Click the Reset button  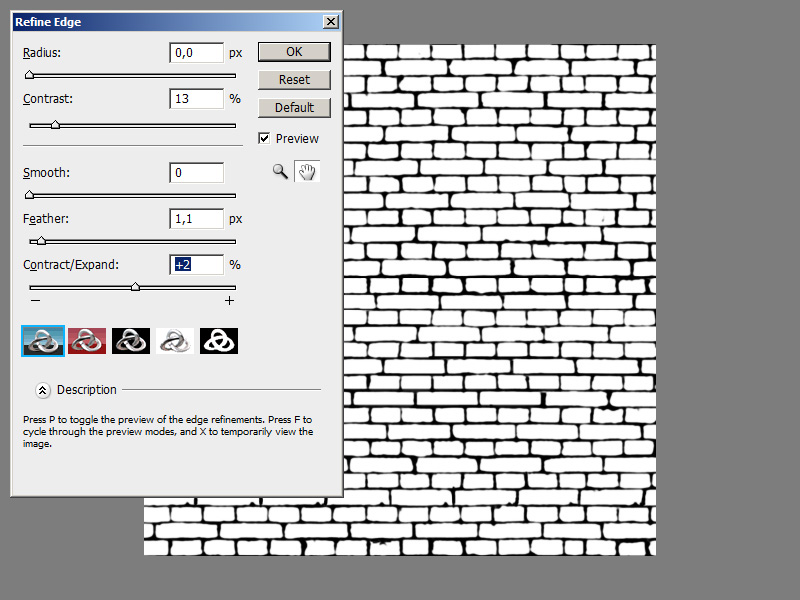[294, 80]
